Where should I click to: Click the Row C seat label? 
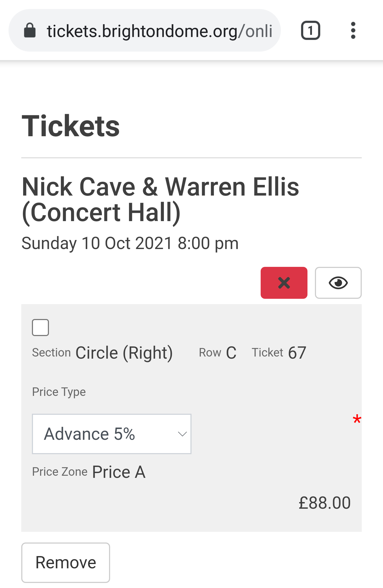[218, 353]
